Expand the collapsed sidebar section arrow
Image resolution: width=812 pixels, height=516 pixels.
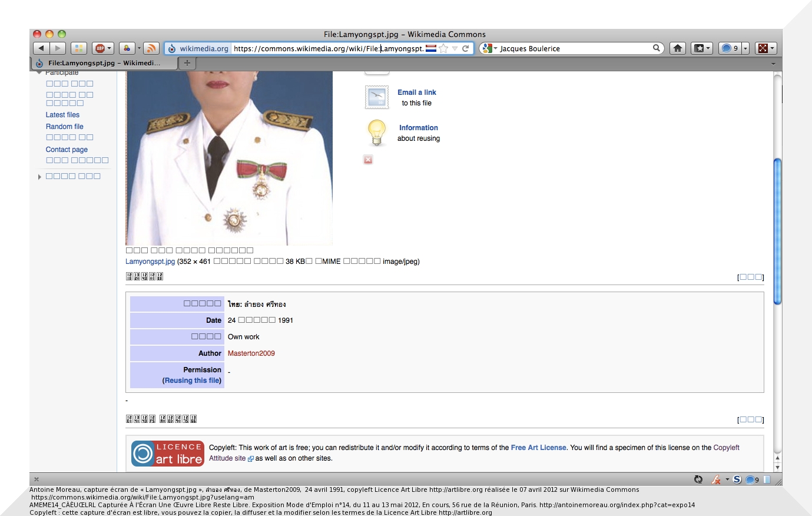(x=39, y=177)
